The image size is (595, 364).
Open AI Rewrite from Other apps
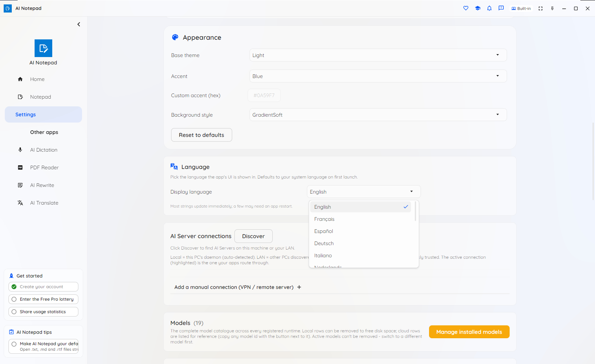coord(43,185)
